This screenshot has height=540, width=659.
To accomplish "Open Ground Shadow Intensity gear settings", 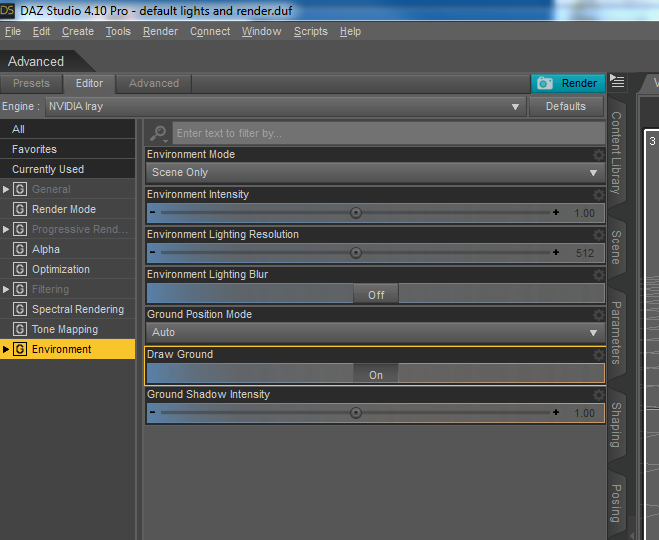I will 598,395.
